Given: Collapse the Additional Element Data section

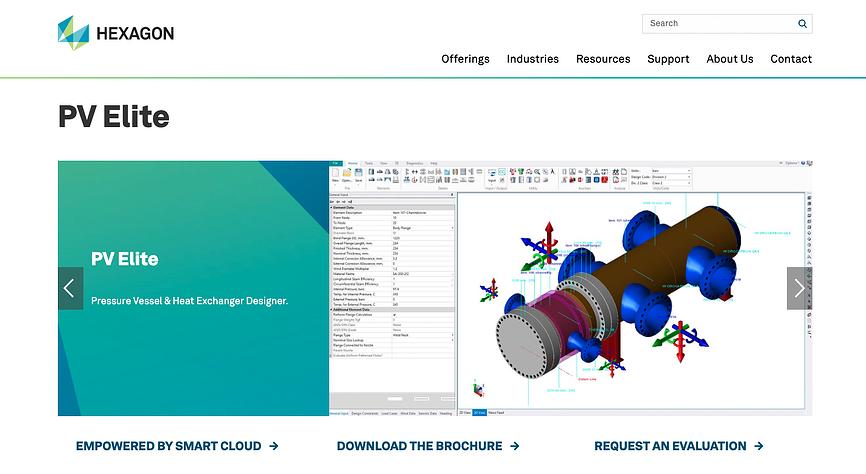Looking at the screenshot, I should pyautogui.click(x=331, y=309).
